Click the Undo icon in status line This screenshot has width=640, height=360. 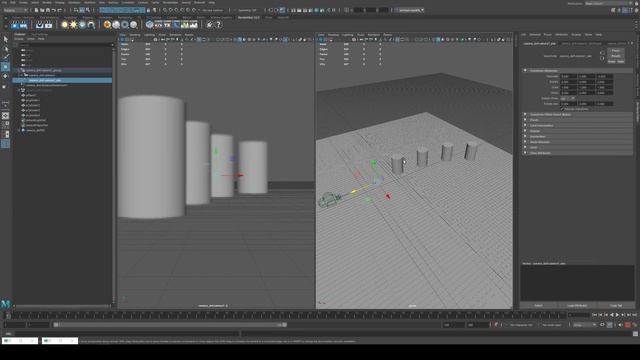click(53, 10)
